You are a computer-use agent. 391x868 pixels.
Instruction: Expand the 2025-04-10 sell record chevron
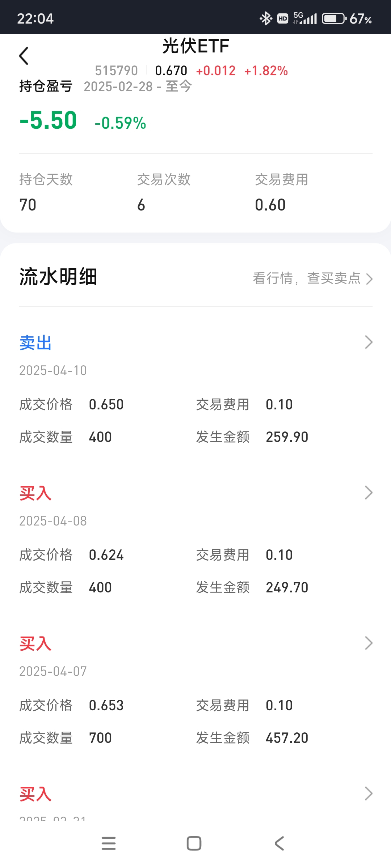tap(369, 342)
